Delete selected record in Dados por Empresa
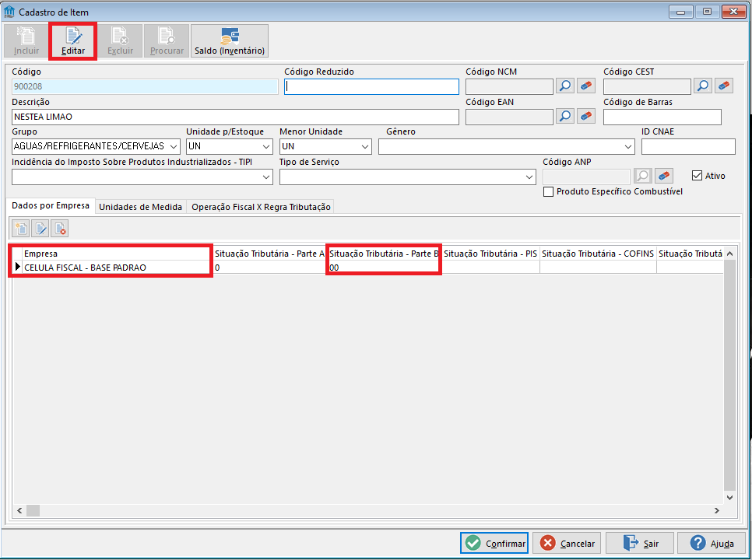Screen dimensions: 752x560 [x=59, y=229]
